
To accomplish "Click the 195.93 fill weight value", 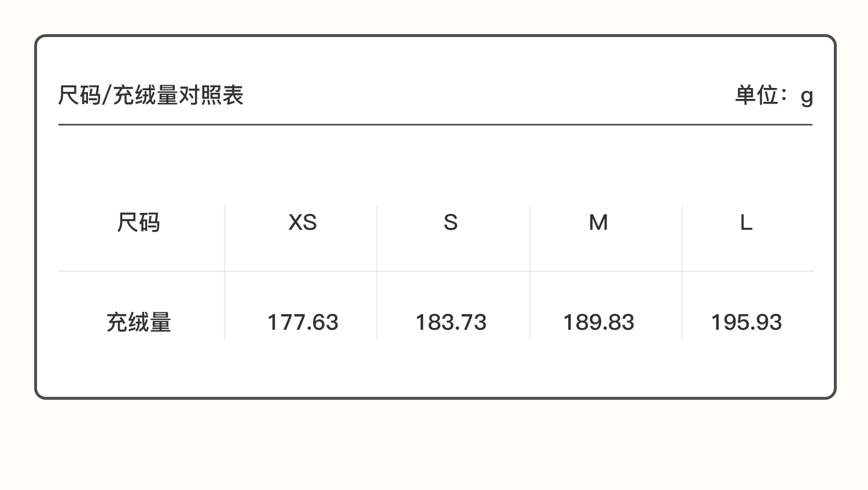I will [746, 322].
